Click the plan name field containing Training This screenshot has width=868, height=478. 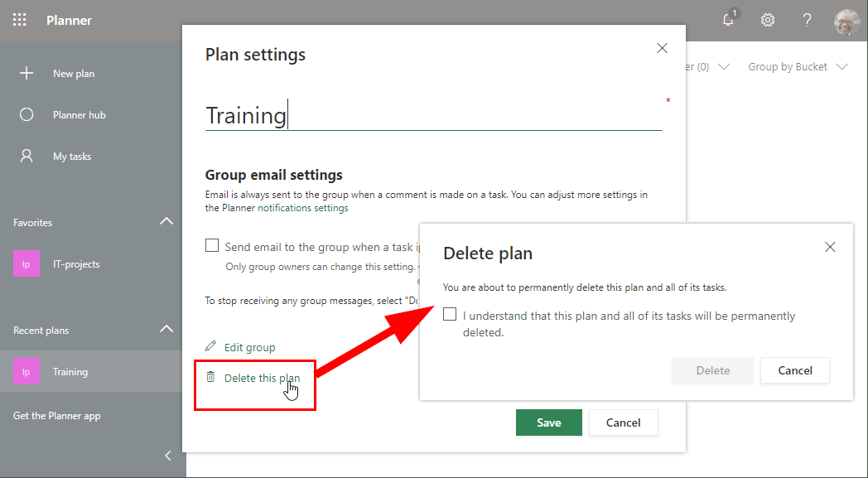tap(433, 115)
